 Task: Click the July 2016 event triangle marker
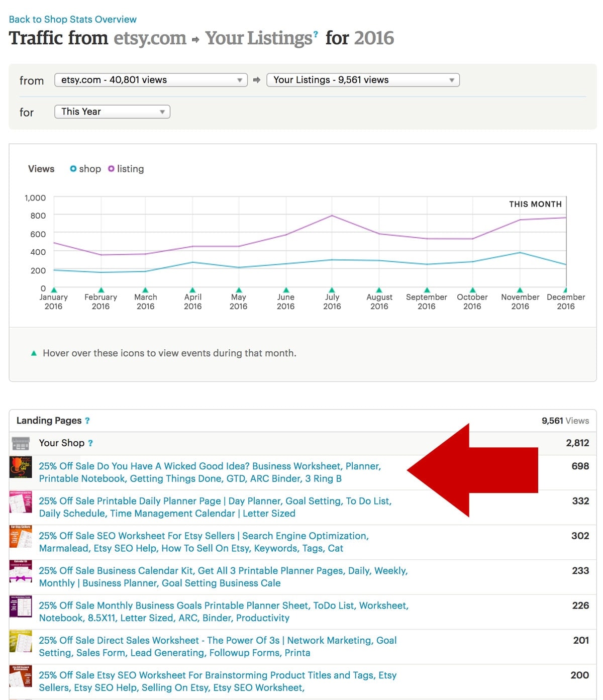pyautogui.click(x=332, y=290)
